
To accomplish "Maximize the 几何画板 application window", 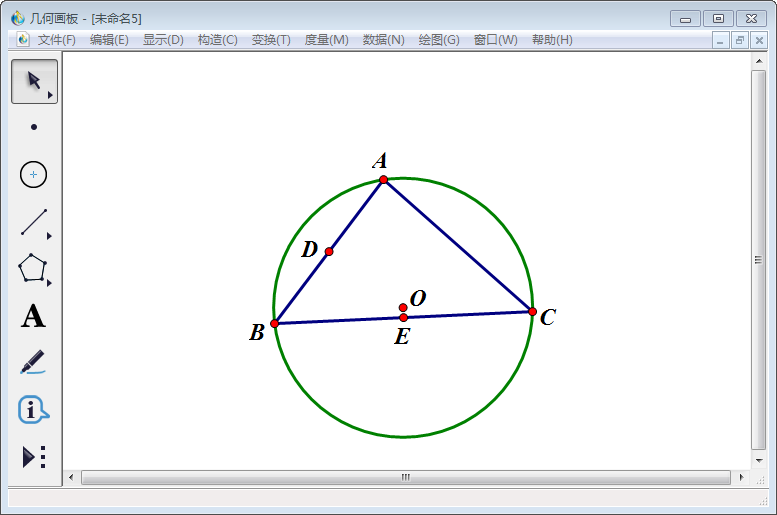I will click(x=718, y=19).
